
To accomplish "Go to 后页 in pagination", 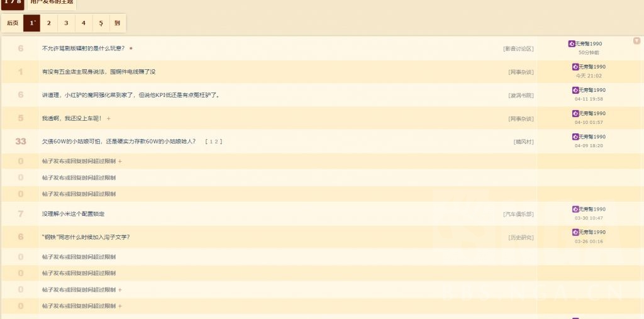I will pos(13,23).
